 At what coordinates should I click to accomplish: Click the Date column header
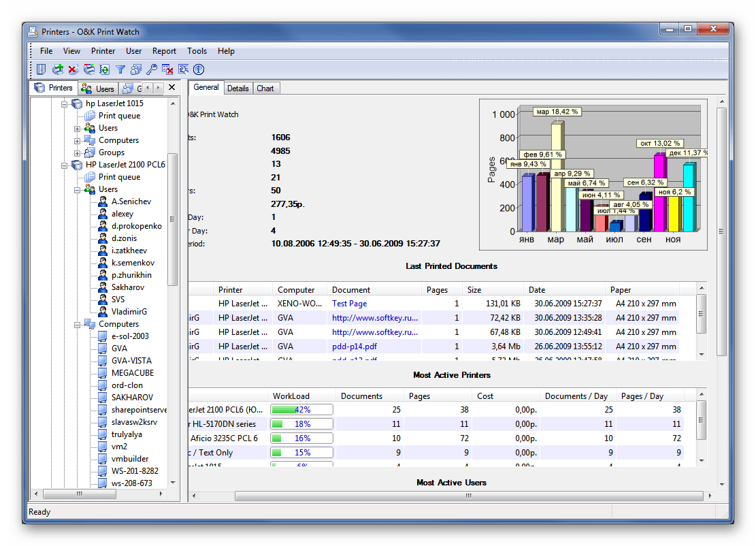point(563,290)
